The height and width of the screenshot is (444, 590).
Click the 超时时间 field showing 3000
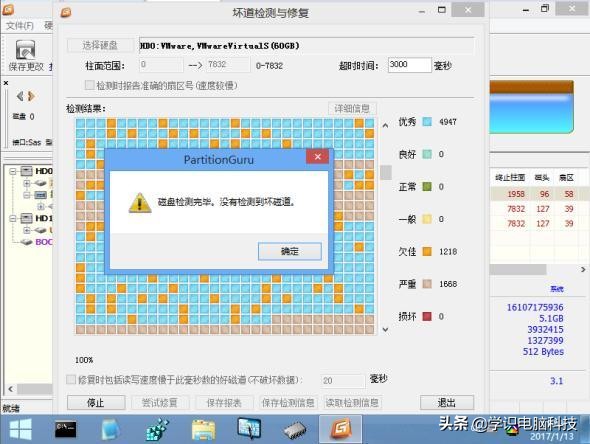(409, 65)
